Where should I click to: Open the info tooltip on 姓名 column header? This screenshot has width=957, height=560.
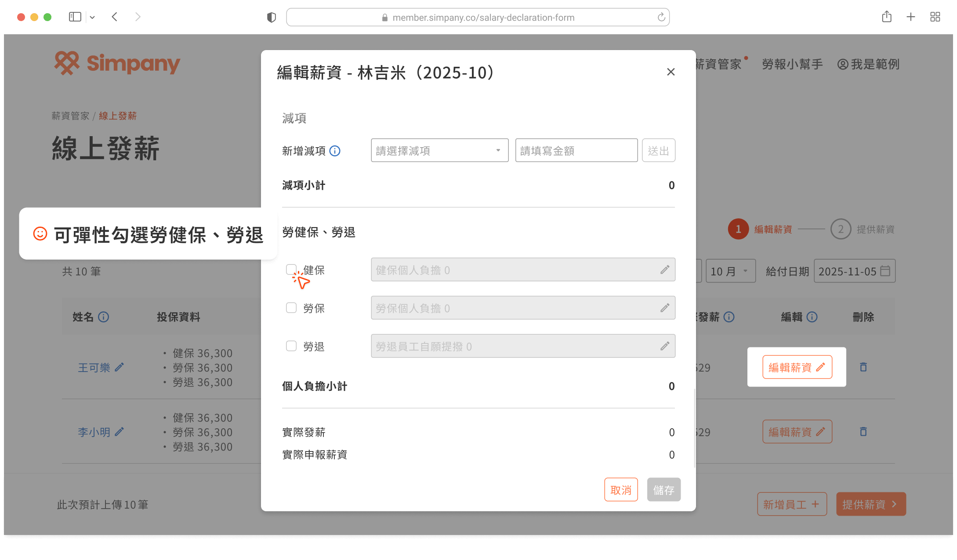point(104,317)
